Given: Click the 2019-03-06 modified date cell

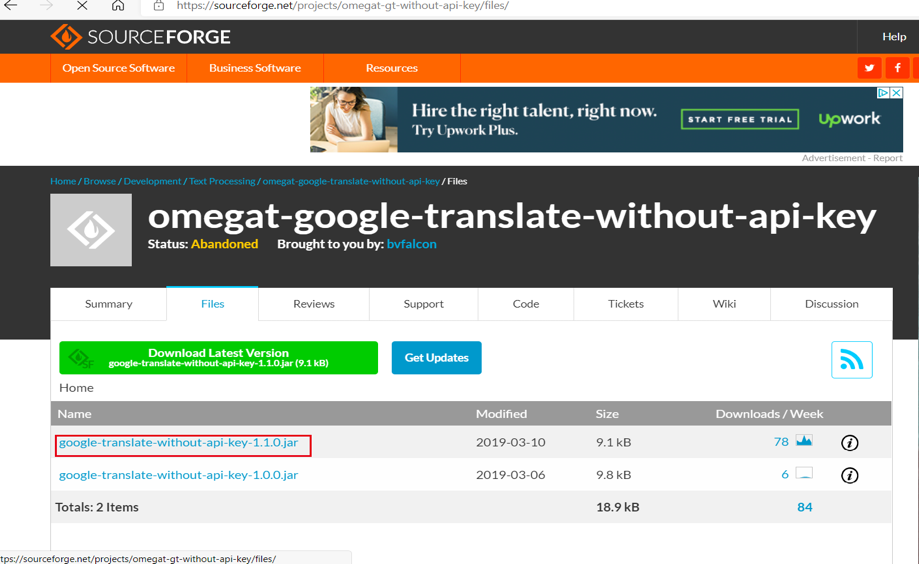Looking at the screenshot, I should [x=510, y=475].
